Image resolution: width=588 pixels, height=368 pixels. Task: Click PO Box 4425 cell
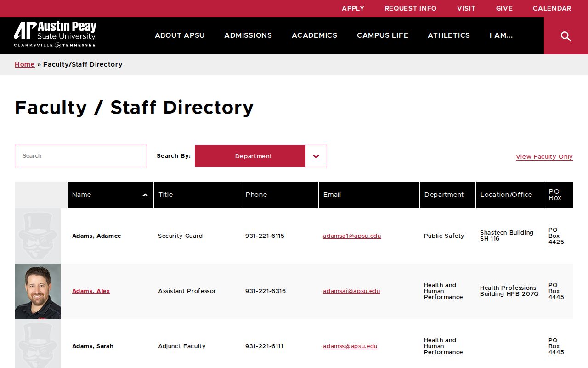click(x=556, y=236)
